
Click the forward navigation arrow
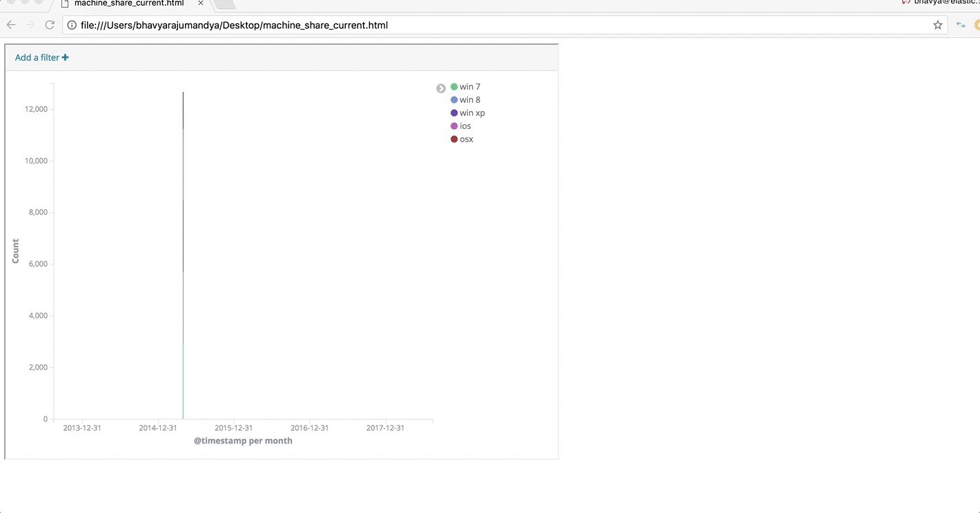[x=30, y=25]
